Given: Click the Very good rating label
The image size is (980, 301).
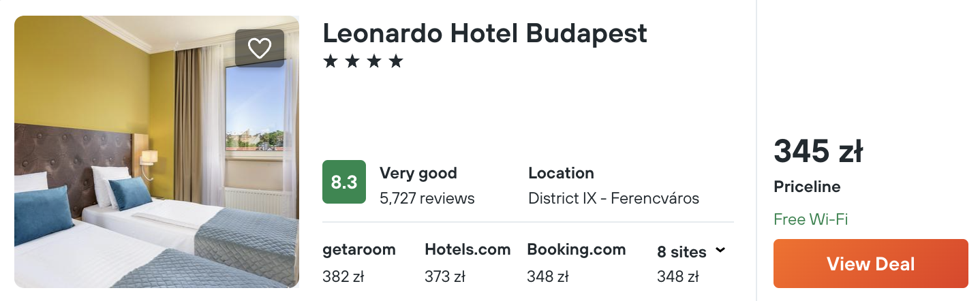Looking at the screenshot, I should click(418, 173).
